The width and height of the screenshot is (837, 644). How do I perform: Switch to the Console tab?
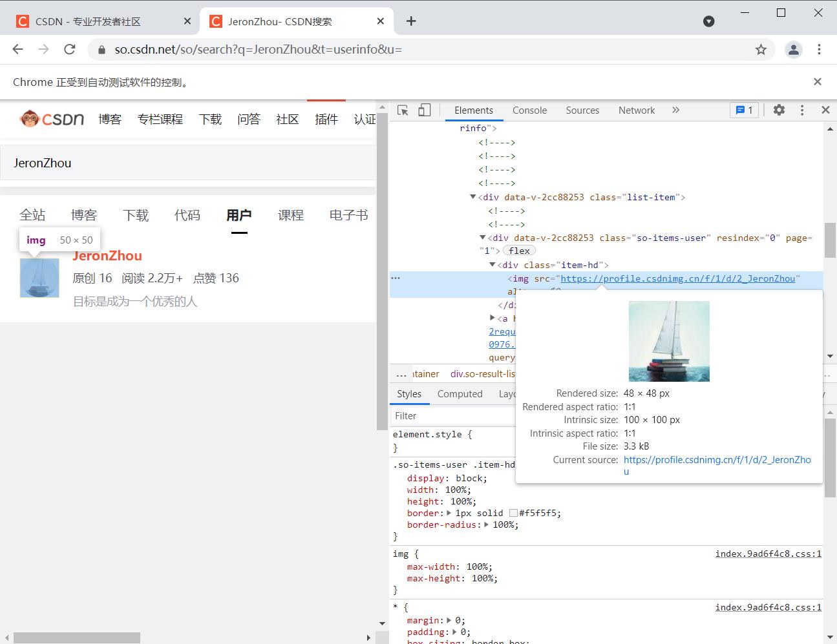(529, 110)
